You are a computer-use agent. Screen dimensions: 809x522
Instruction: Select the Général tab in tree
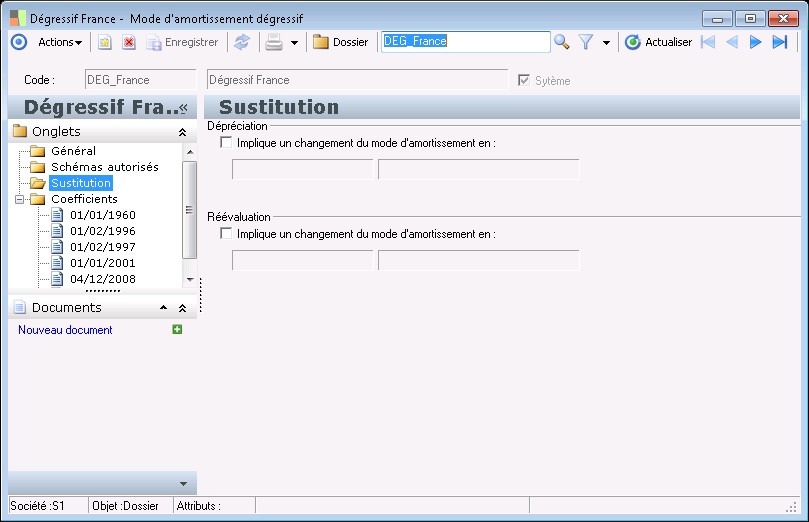point(73,151)
